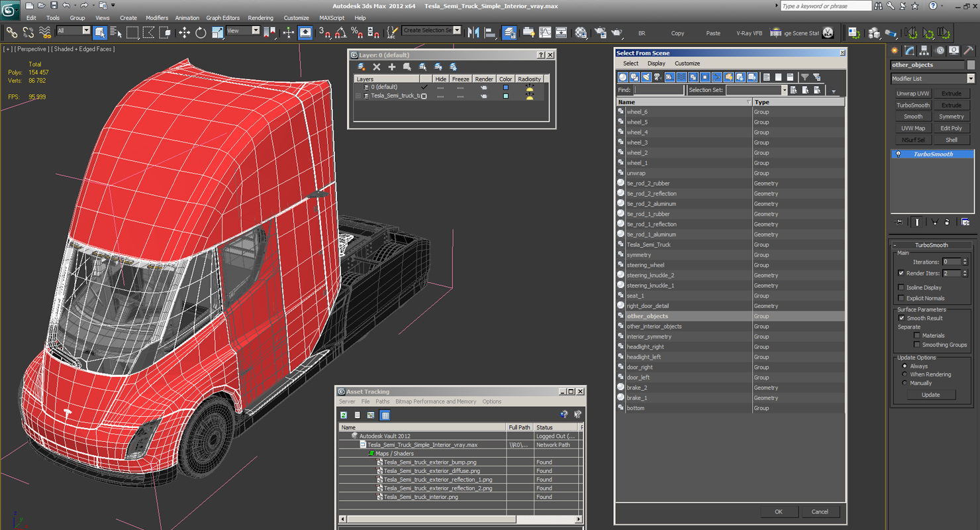Enable Render Iters checkbox

tap(901, 273)
